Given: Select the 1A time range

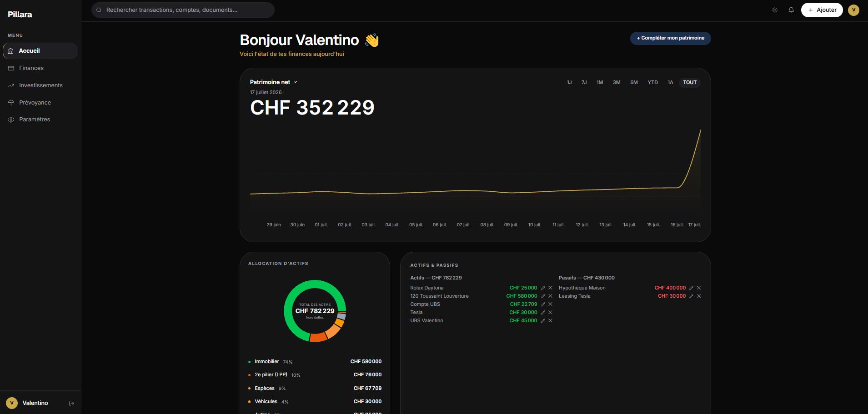Looking at the screenshot, I should pyautogui.click(x=670, y=83).
